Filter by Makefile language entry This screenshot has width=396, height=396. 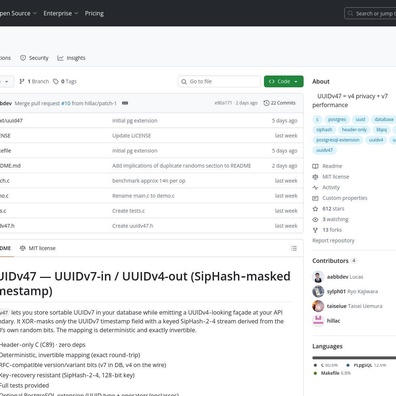point(332,373)
